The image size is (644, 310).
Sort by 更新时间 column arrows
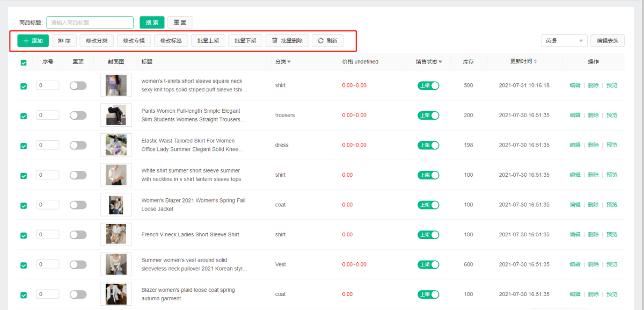pos(535,62)
